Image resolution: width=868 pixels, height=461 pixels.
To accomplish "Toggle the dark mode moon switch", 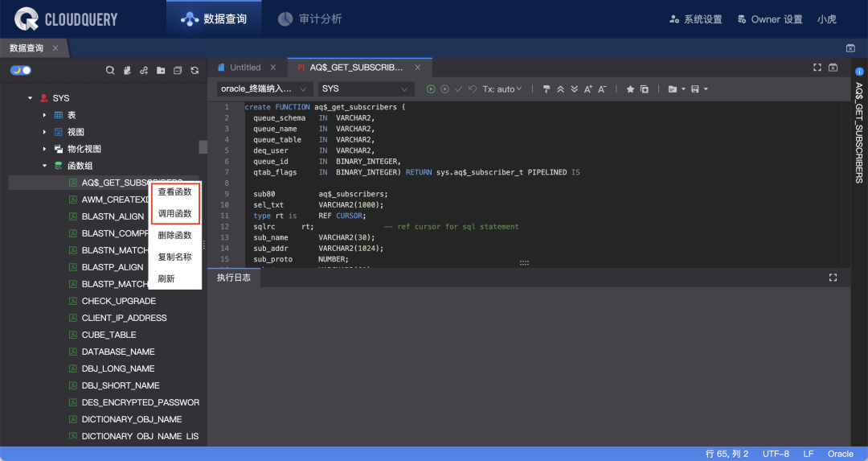I will [x=20, y=70].
